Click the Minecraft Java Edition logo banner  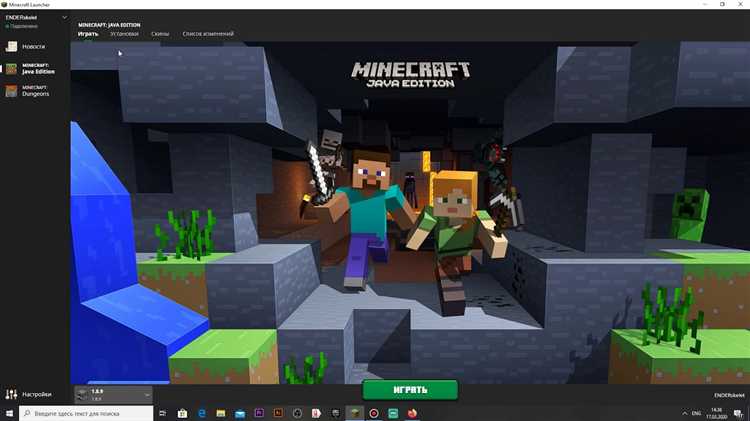410,75
